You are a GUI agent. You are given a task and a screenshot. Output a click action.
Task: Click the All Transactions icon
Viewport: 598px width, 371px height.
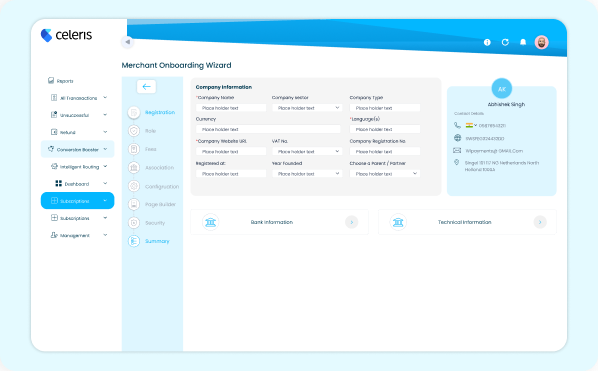pyautogui.click(x=54, y=98)
